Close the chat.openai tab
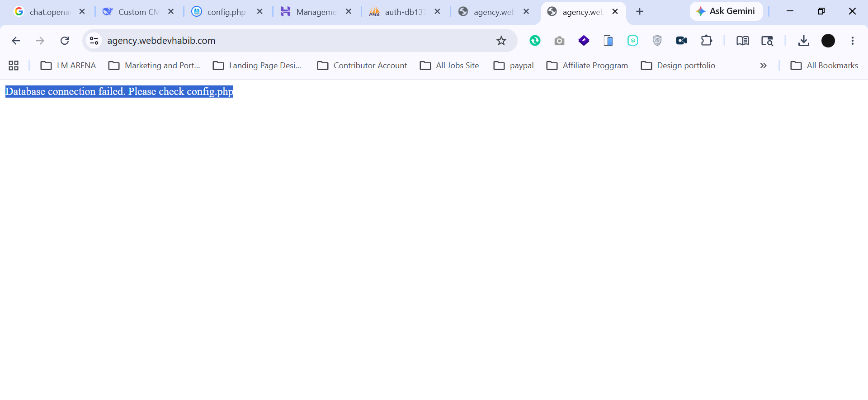This screenshot has height=400, width=868. pos(82,12)
